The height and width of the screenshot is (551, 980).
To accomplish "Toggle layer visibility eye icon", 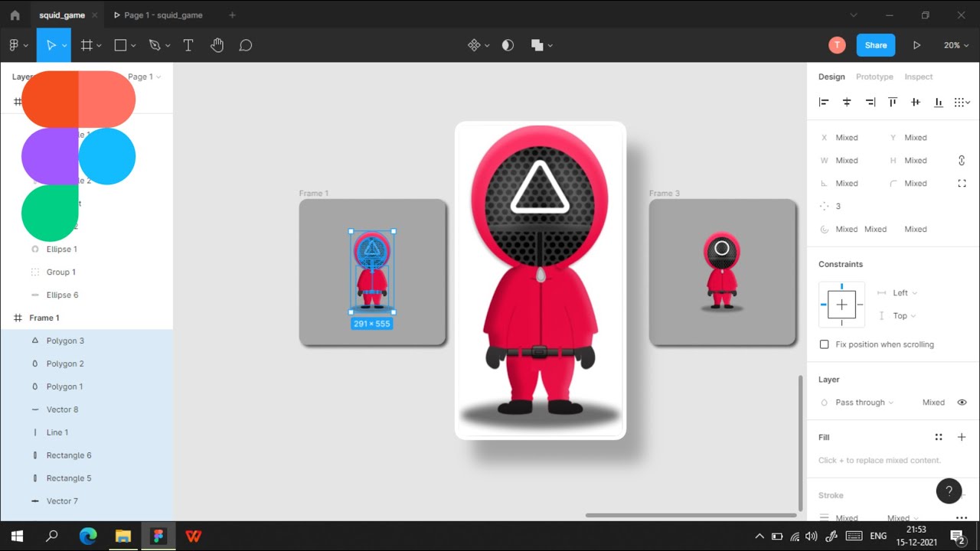I will (x=962, y=403).
